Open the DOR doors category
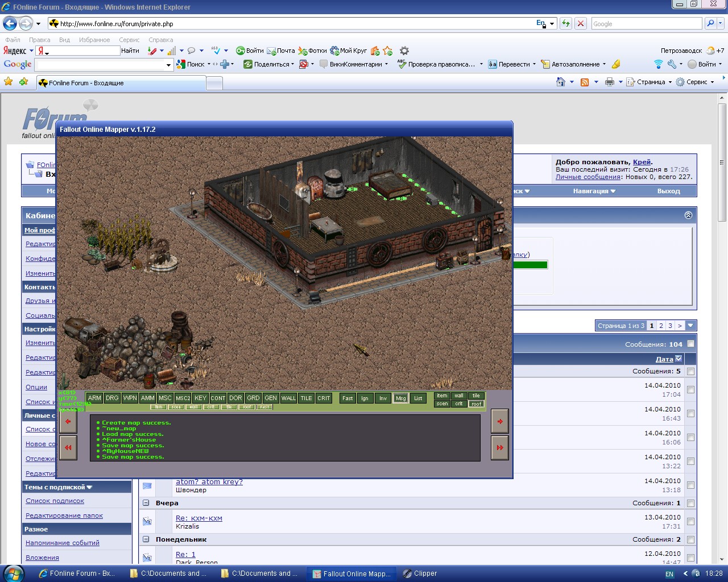Viewport: 728px width, 582px height. [235, 398]
